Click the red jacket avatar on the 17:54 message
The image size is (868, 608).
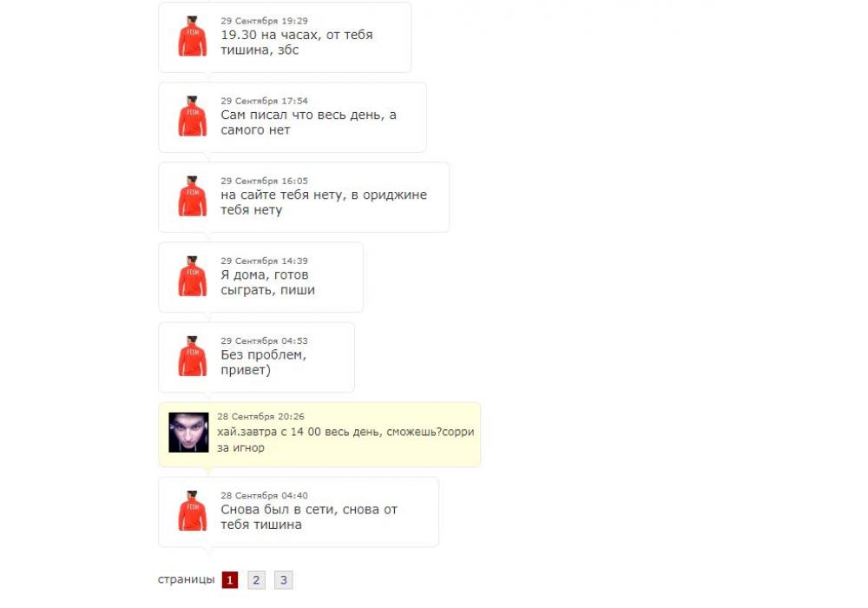click(x=192, y=116)
